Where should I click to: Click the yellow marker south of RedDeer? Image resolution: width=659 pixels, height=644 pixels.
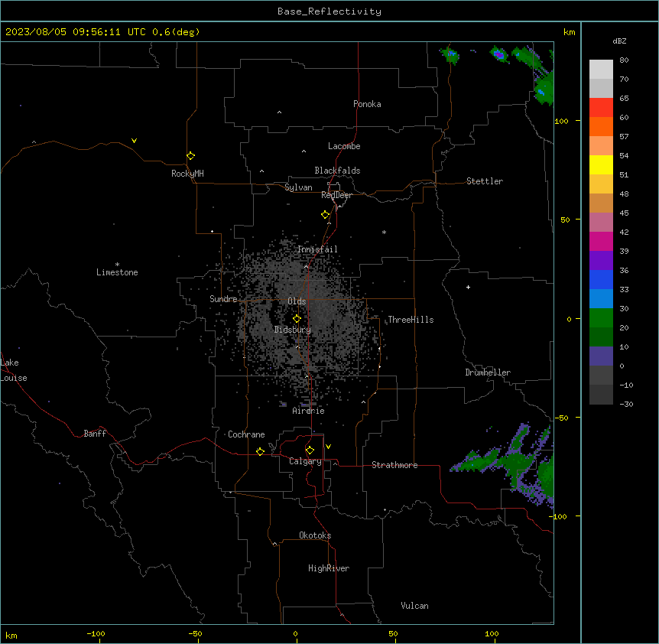pos(325,215)
